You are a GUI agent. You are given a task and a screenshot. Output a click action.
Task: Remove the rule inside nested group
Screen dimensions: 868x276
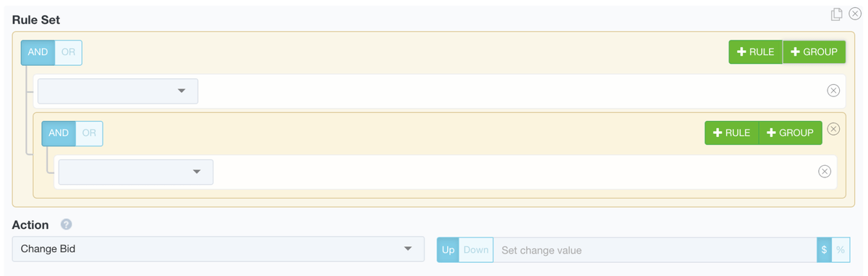click(x=824, y=172)
